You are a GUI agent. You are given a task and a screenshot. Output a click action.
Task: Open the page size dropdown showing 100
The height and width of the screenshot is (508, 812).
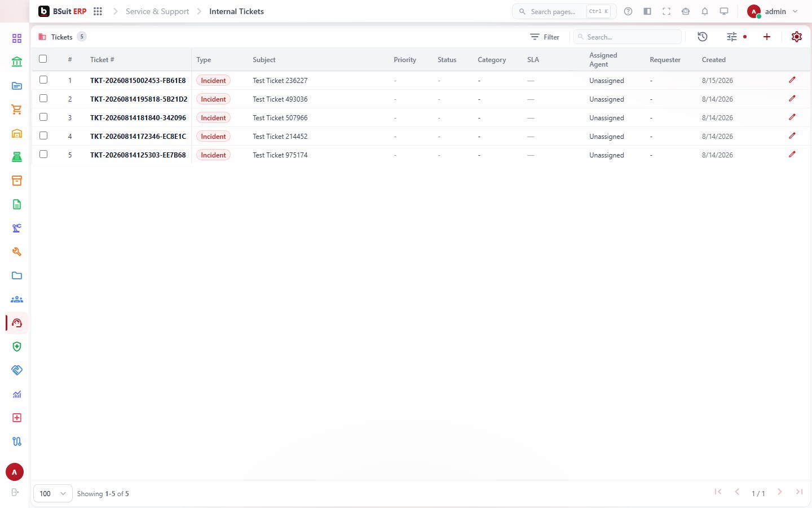(x=53, y=493)
